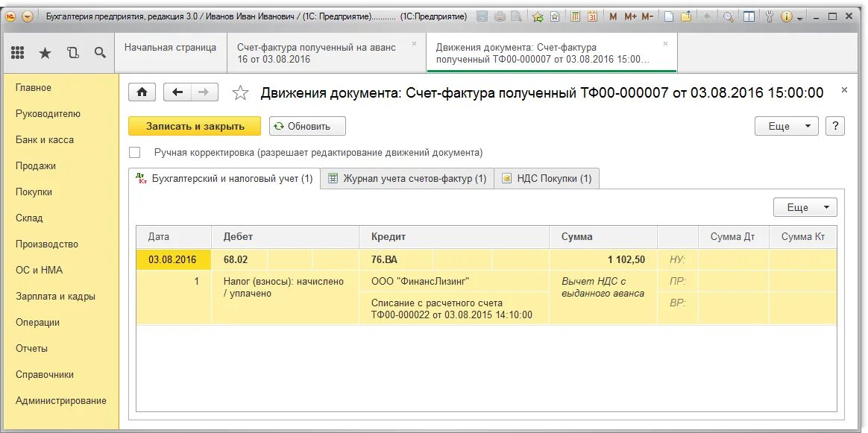Open the calculator icon in title bar
This screenshot has width=868, height=433.
point(575,16)
